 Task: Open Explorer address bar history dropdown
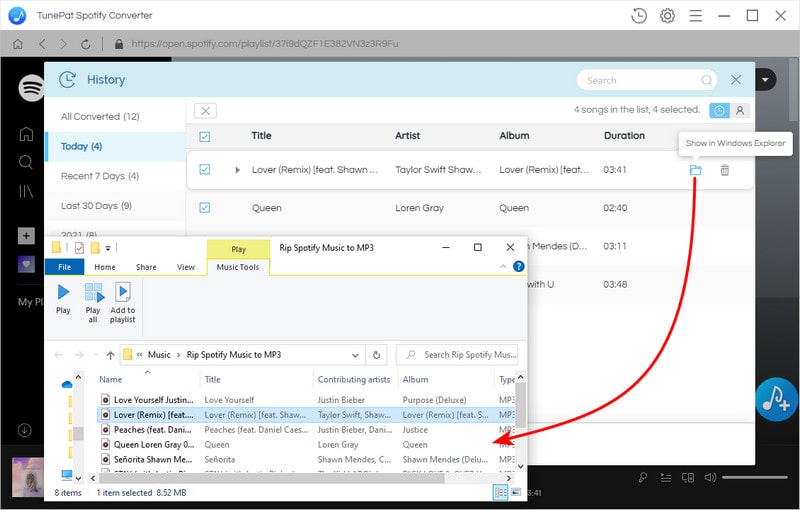point(355,355)
